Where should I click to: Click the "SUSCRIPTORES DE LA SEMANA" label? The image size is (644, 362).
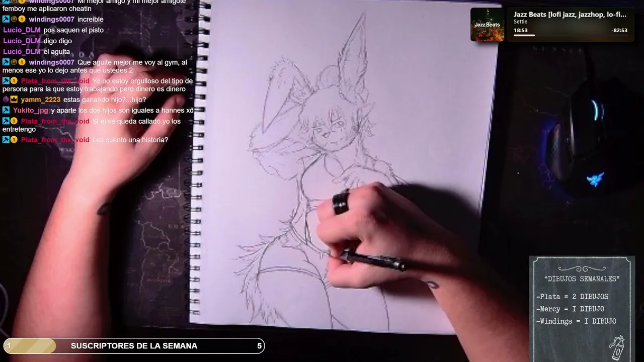click(x=134, y=346)
